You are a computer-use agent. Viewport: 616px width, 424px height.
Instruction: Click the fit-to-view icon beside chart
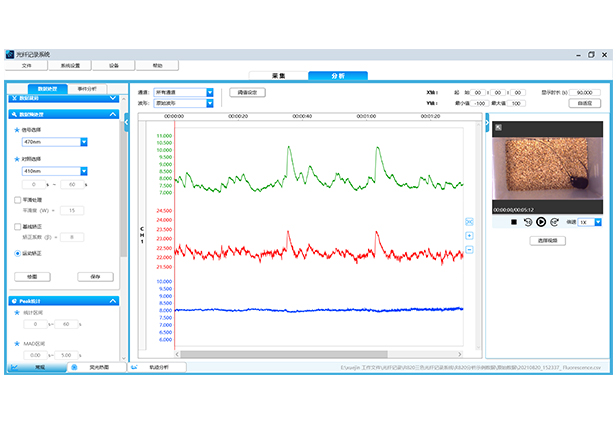click(x=469, y=222)
